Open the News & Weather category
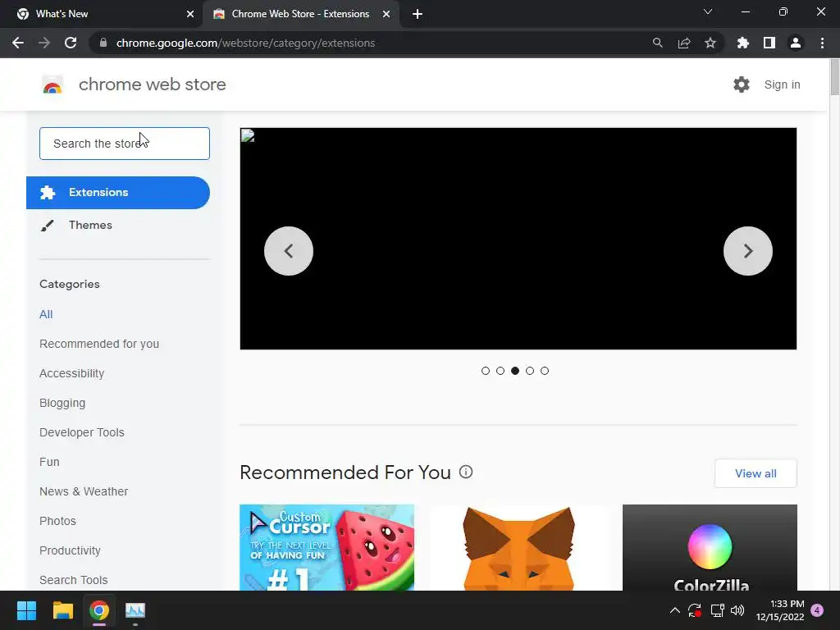This screenshot has height=630, width=840. coord(84,491)
